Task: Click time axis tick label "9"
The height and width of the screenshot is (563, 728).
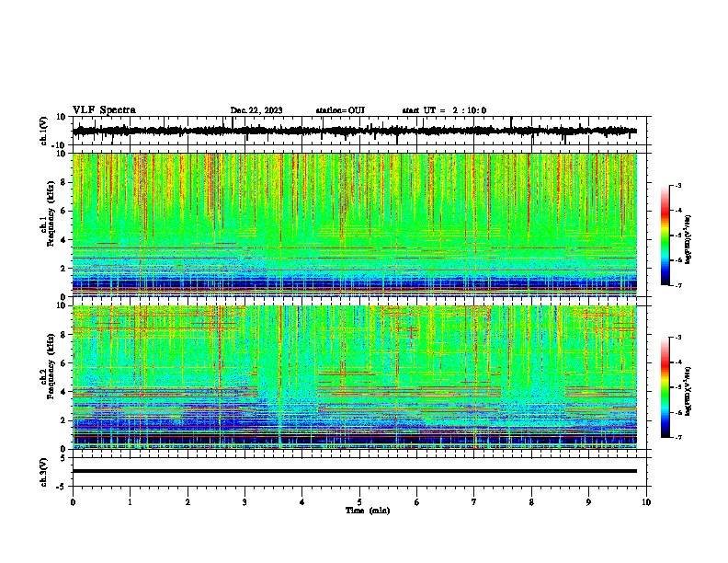Action: tap(589, 502)
